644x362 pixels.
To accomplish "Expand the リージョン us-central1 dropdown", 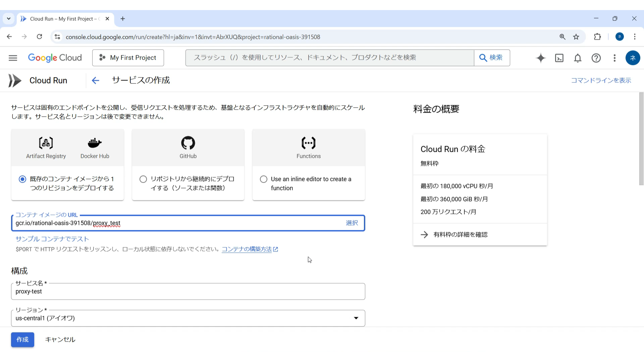I will pos(356,318).
